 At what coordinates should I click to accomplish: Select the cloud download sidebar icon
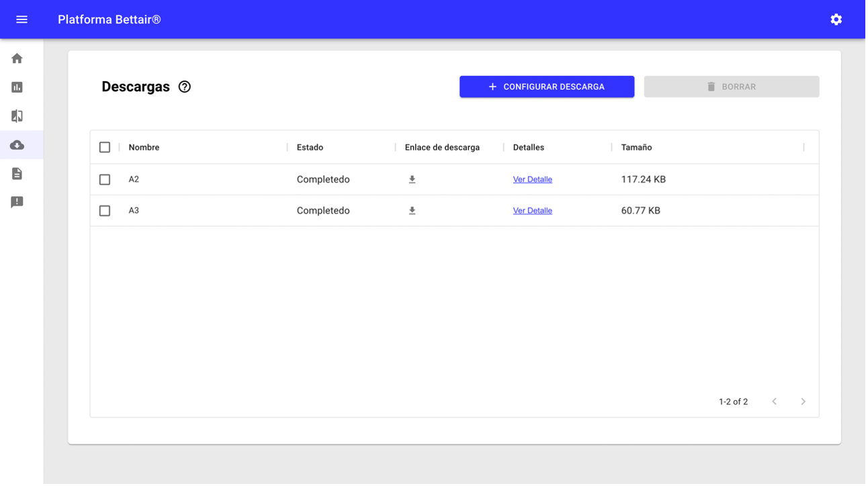coord(17,145)
